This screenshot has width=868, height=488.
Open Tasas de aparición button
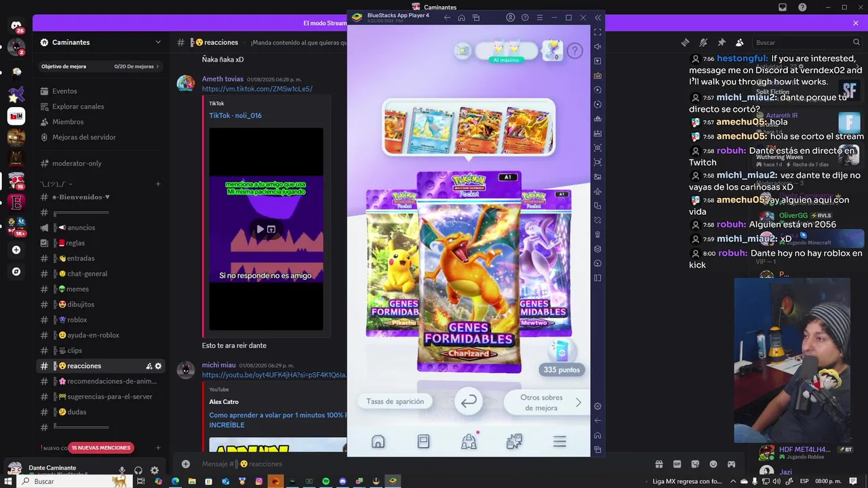tap(395, 401)
